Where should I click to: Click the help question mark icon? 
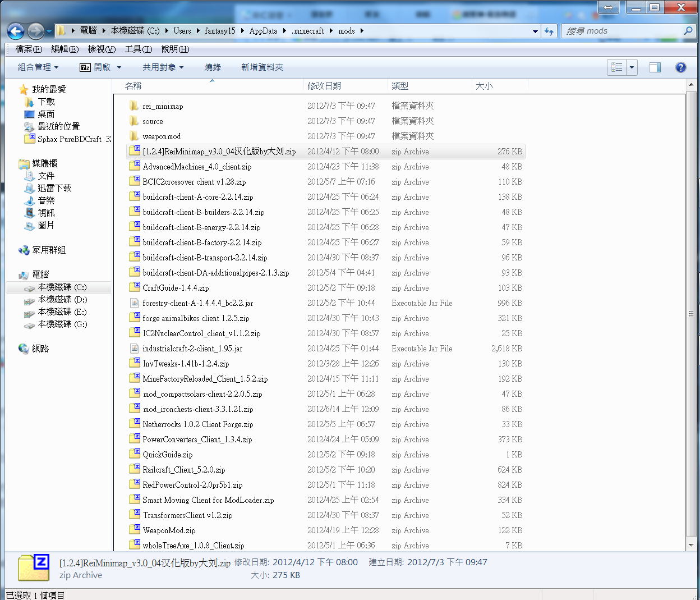(681, 67)
